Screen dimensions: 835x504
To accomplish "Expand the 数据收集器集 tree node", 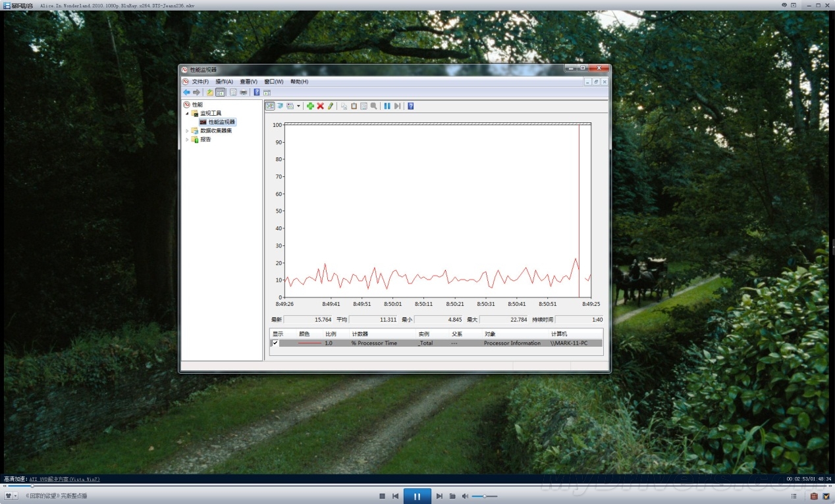I will pos(187,131).
